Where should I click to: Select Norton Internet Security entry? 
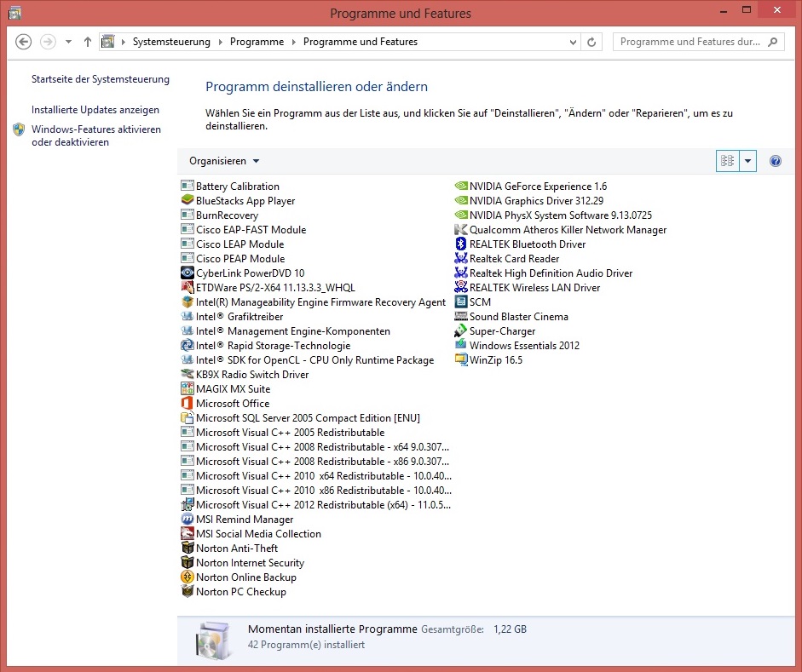242,563
